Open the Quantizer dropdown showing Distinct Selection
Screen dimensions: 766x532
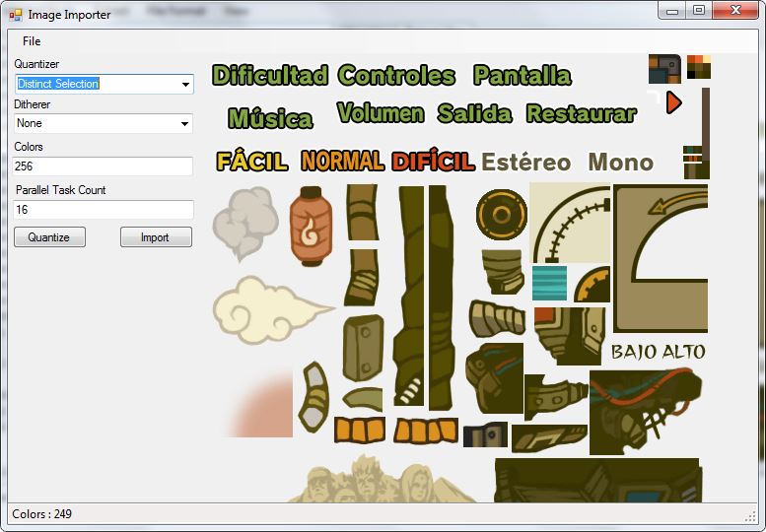[104, 84]
